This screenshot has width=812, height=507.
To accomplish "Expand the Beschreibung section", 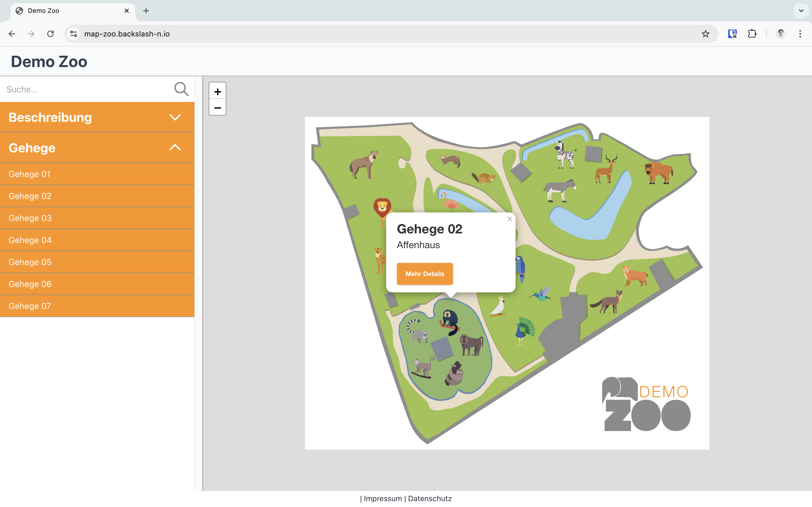I will point(97,117).
